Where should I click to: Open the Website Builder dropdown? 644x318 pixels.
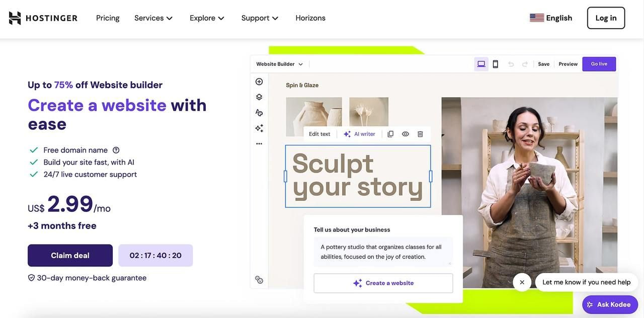(x=280, y=64)
